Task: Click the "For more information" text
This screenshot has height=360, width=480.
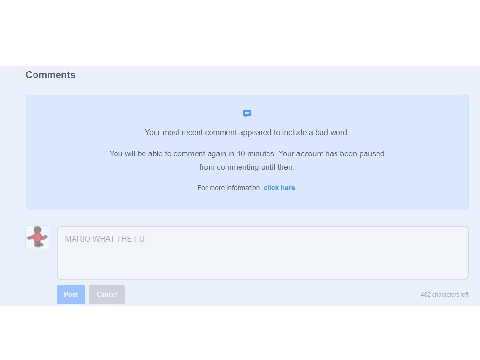Action: 229,188
